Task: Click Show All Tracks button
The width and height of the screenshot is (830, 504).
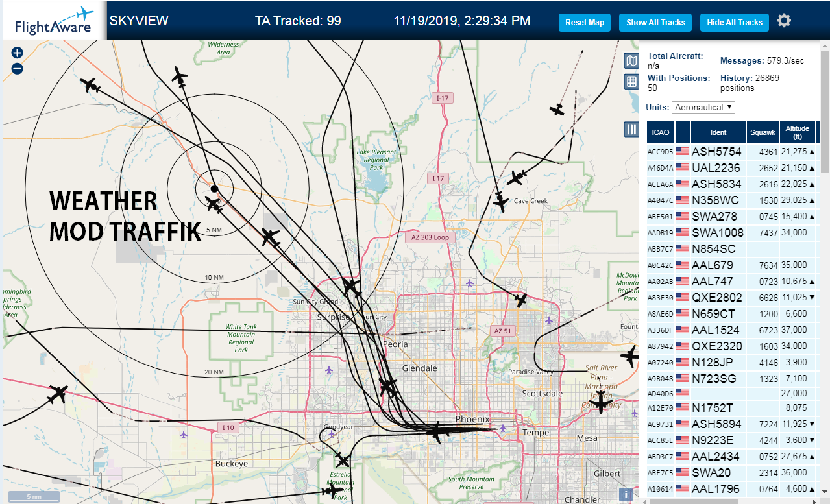Action: pos(655,22)
